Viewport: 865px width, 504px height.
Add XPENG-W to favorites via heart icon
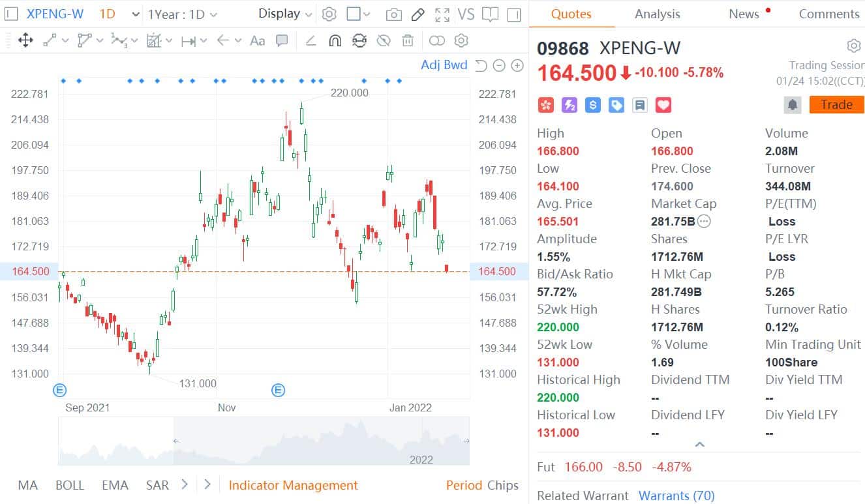pyautogui.click(x=663, y=104)
